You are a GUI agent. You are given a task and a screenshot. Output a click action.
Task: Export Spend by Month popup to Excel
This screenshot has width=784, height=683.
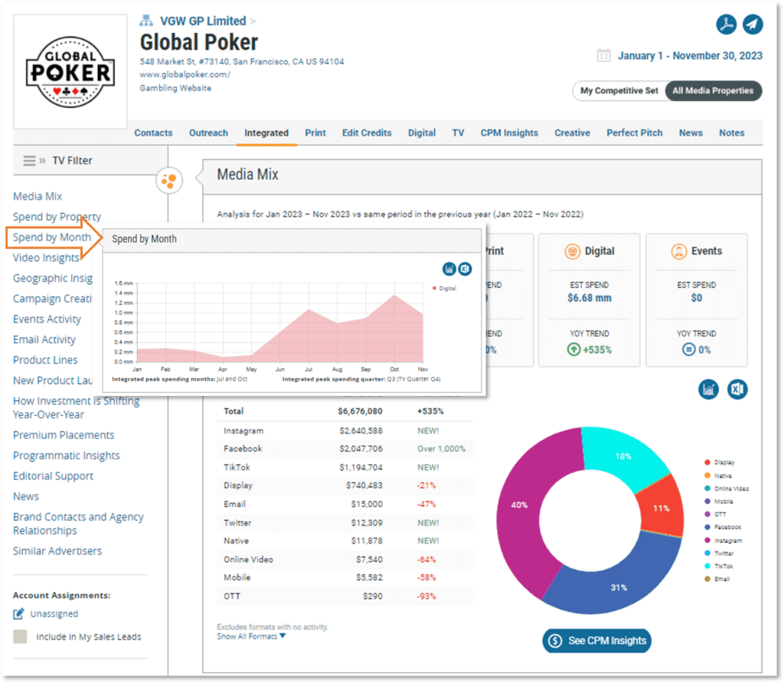(x=465, y=269)
